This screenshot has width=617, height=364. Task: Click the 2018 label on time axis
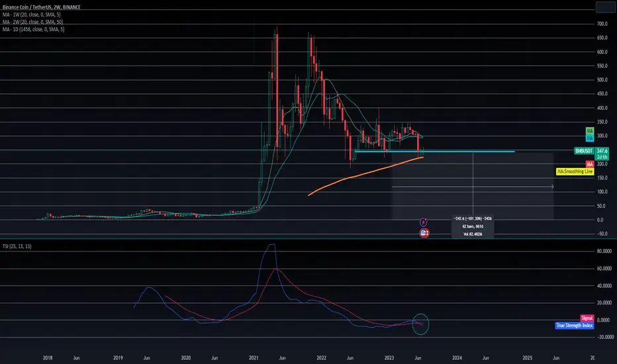(x=48, y=357)
